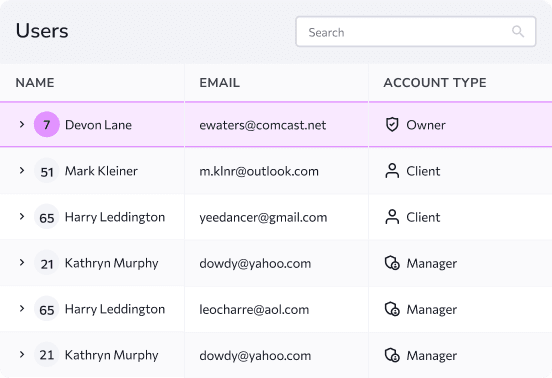Open the m.klnr@outlook.com email
Viewport: 552px width, 378px height.
click(259, 171)
